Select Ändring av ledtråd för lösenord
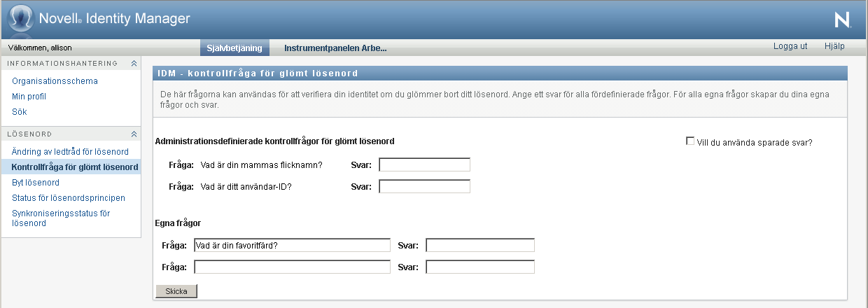Screen dimensions: 868x308 [70, 152]
